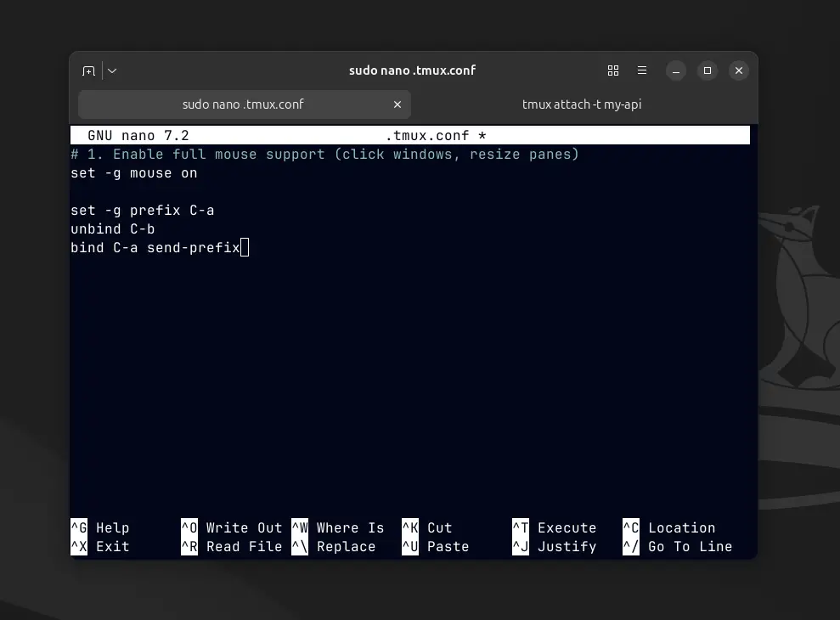Close the terminal window
The height and width of the screenshot is (620, 840).
click(739, 70)
